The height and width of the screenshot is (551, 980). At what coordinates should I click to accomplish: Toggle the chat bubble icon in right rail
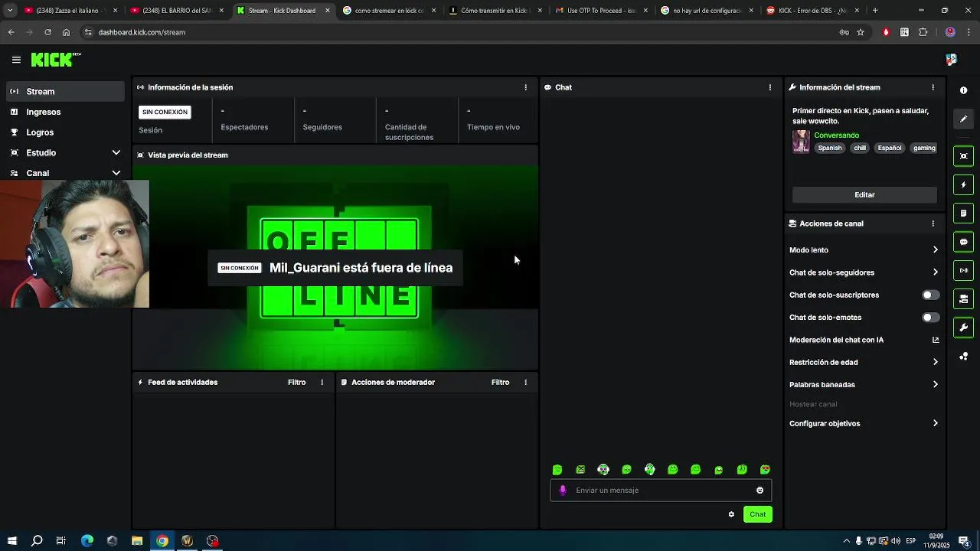point(963,242)
